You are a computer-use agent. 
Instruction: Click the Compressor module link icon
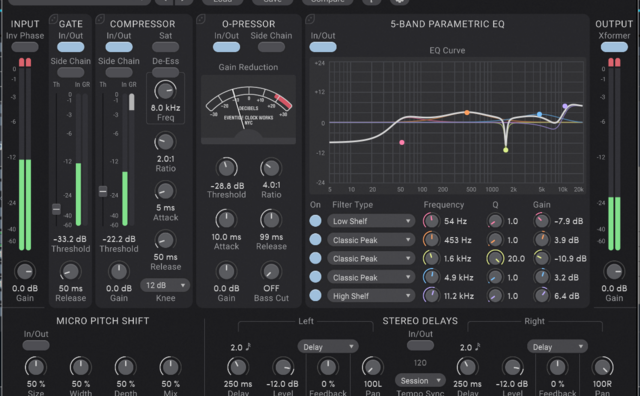(x=100, y=19)
